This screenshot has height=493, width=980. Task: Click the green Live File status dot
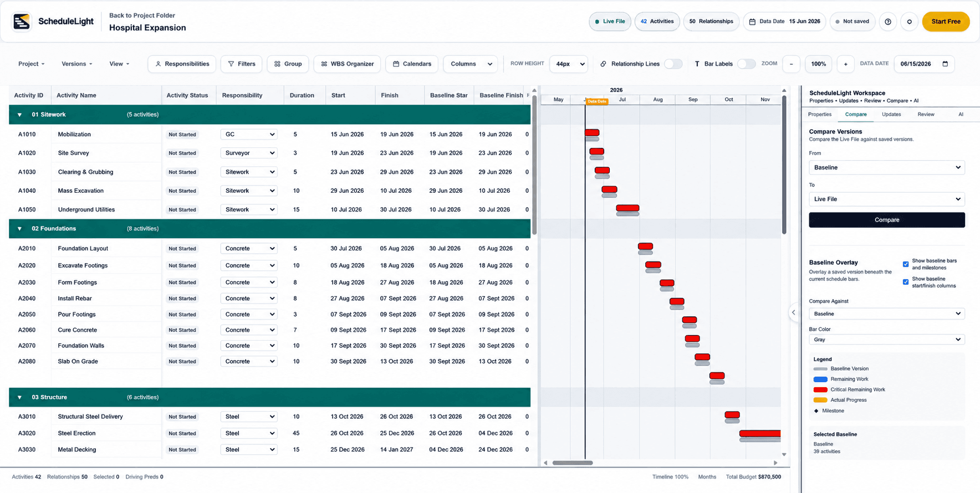tap(597, 22)
